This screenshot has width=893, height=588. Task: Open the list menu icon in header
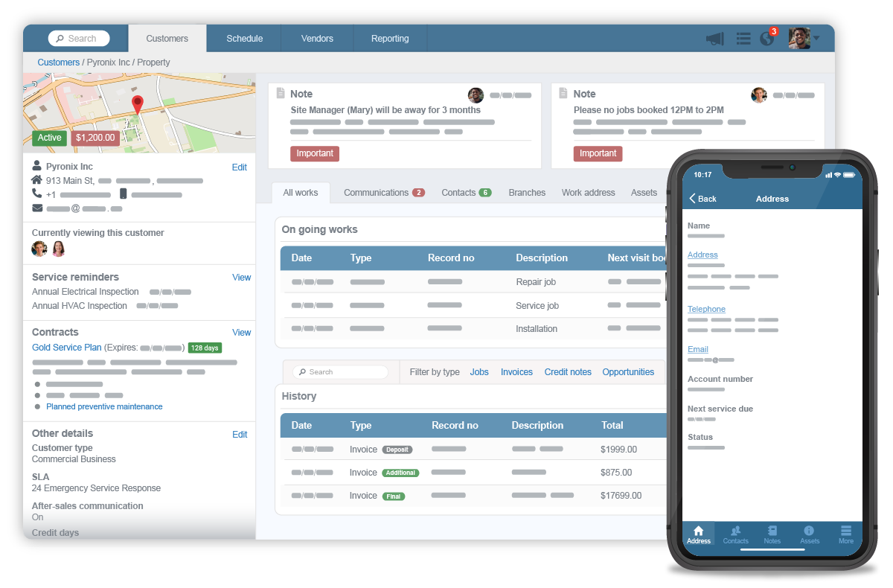pos(743,39)
